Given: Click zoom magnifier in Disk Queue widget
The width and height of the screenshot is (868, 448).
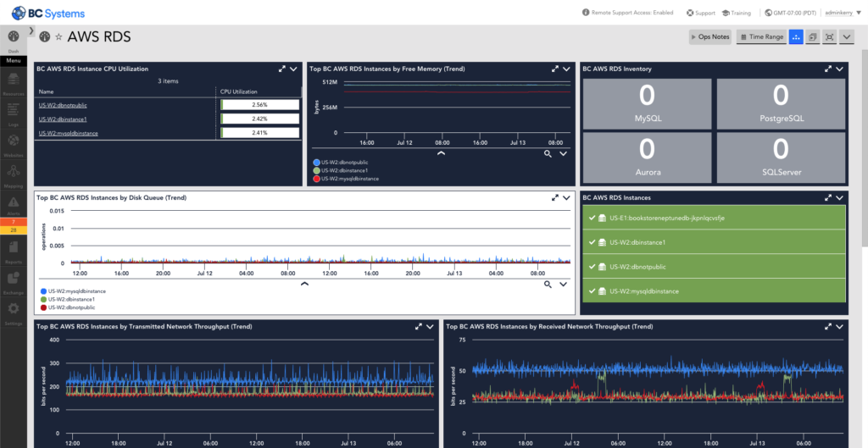Looking at the screenshot, I should point(548,285).
